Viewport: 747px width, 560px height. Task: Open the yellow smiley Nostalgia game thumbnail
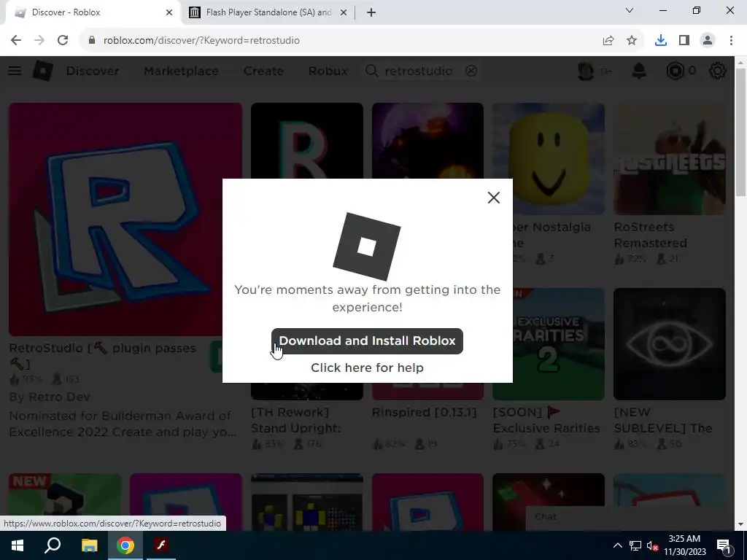[549, 158]
